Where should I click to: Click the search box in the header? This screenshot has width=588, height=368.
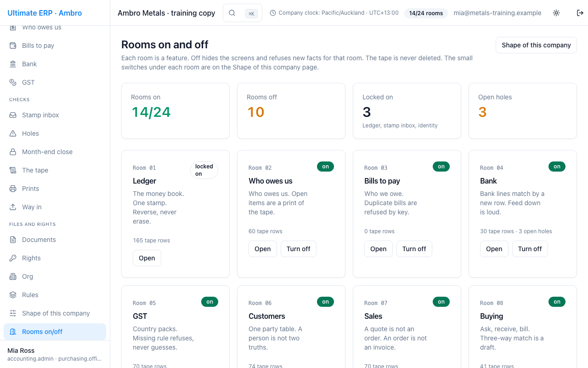tap(243, 13)
